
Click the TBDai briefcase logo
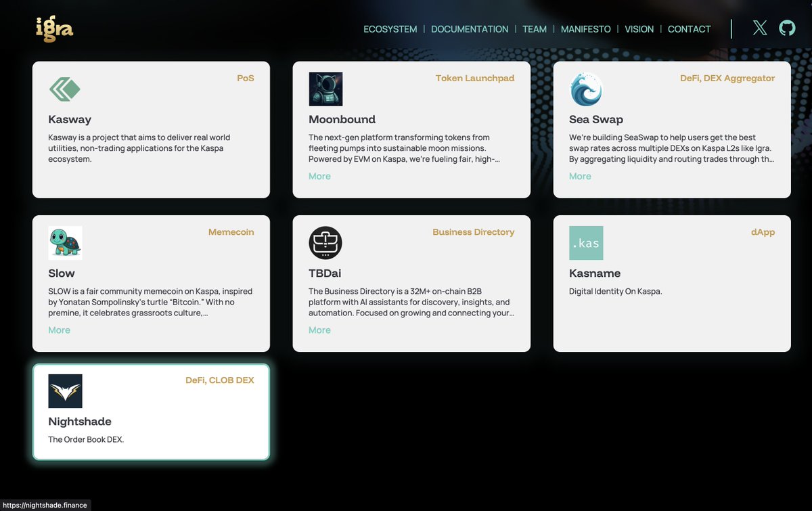pos(325,243)
